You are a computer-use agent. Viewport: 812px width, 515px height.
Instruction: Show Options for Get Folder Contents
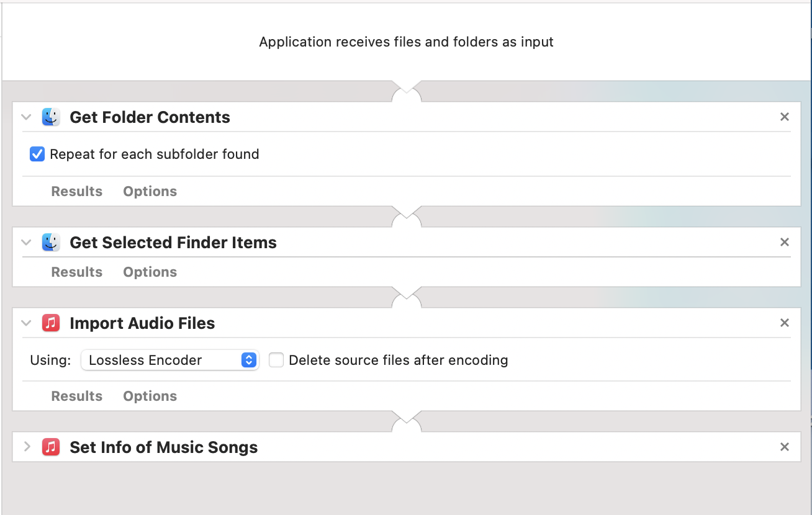tap(150, 192)
